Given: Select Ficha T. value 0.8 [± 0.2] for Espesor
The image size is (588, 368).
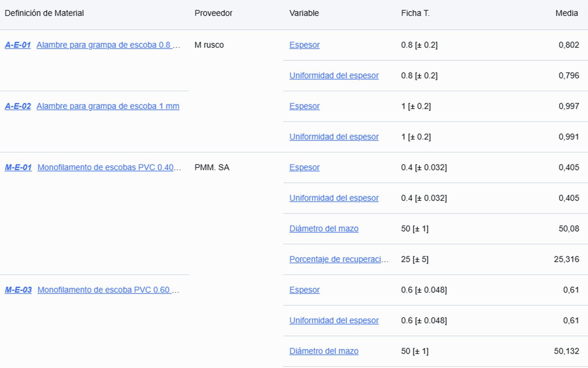Looking at the screenshot, I should tap(419, 45).
